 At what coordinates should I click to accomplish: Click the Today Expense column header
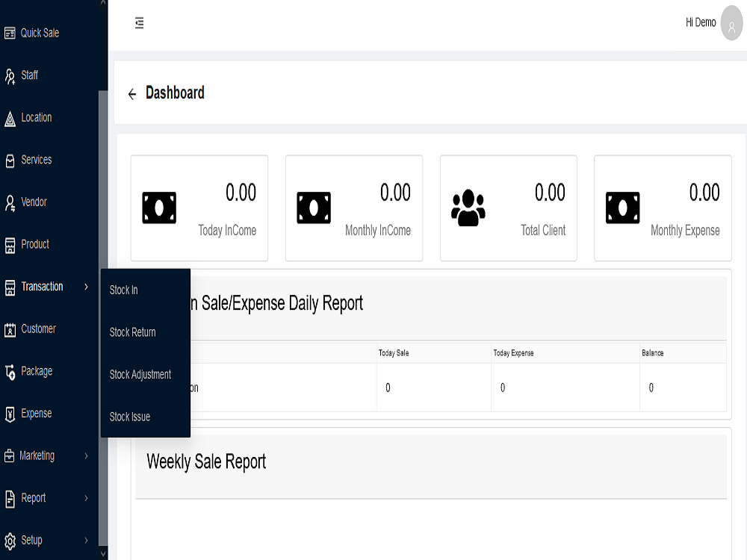point(514,353)
